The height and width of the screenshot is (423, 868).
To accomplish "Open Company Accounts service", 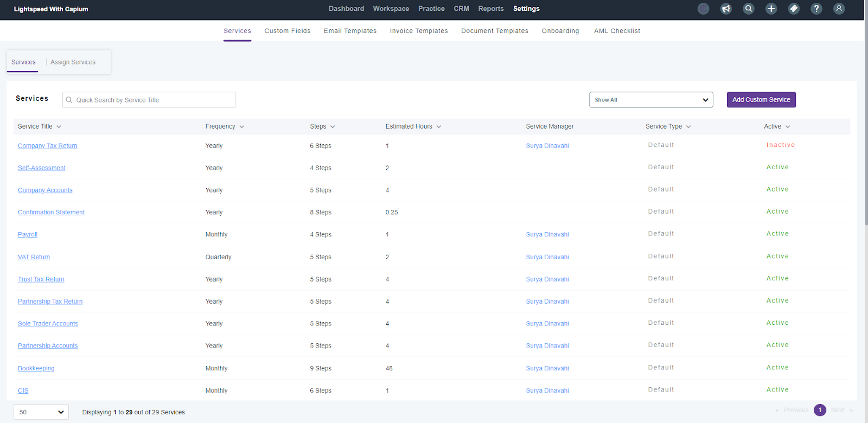I will point(45,190).
